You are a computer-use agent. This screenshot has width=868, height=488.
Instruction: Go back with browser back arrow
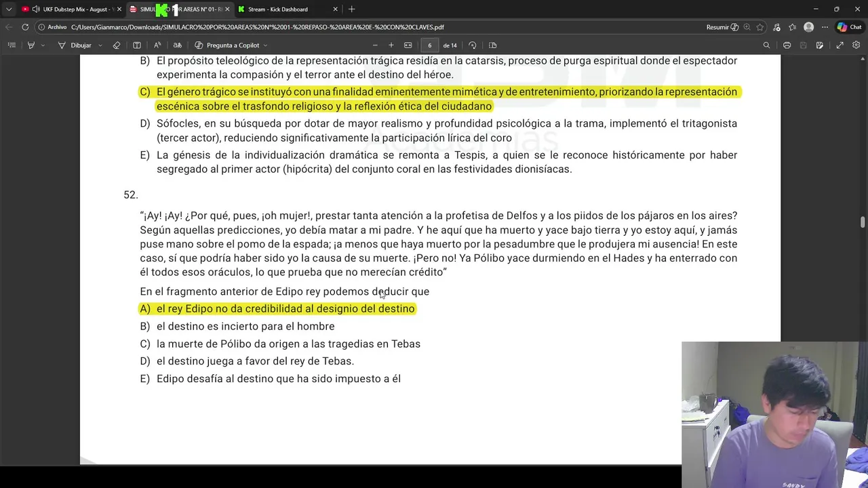click(9, 27)
